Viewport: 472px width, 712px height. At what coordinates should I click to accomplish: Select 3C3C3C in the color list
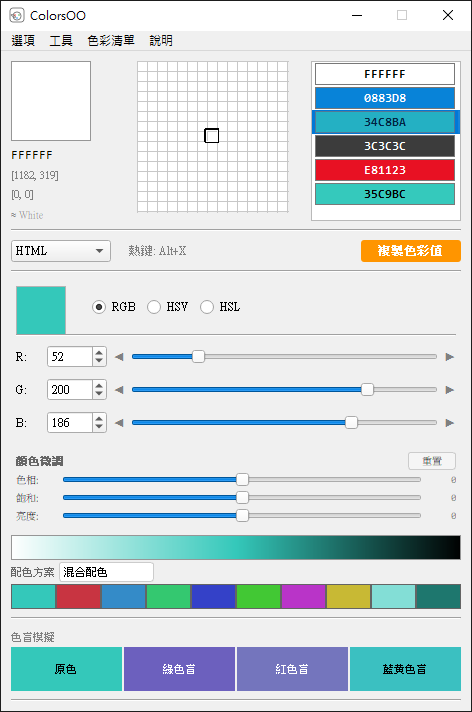tap(385, 146)
